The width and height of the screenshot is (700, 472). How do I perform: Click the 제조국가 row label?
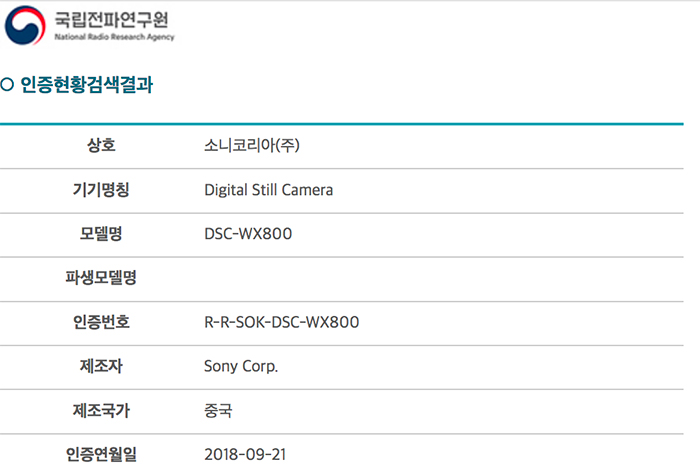[x=101, y=410]
